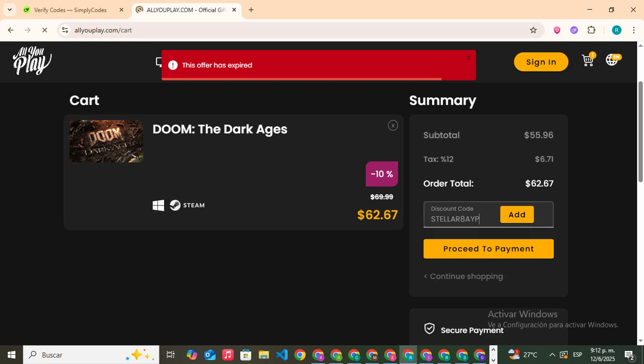
Task: Click the Tax amount $6.71
Action: pyautogui.click(x=544, y=159)
